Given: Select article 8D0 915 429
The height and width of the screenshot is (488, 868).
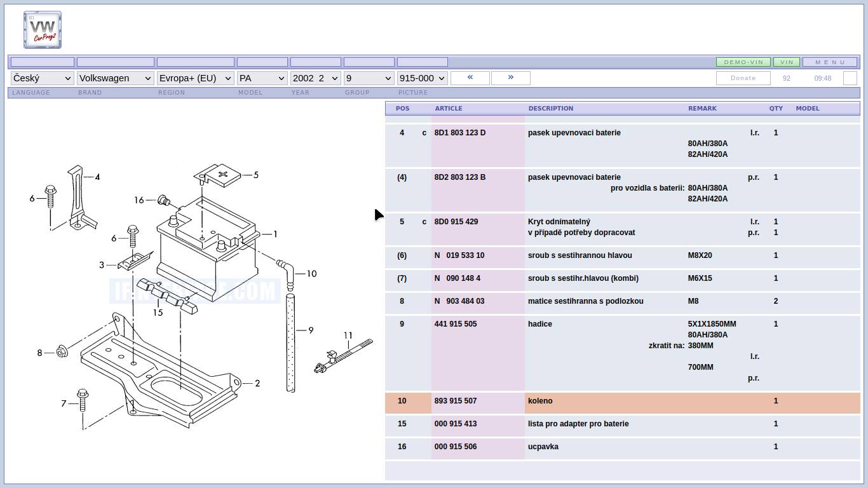Looking at the screenshot, I should (456, 222).
